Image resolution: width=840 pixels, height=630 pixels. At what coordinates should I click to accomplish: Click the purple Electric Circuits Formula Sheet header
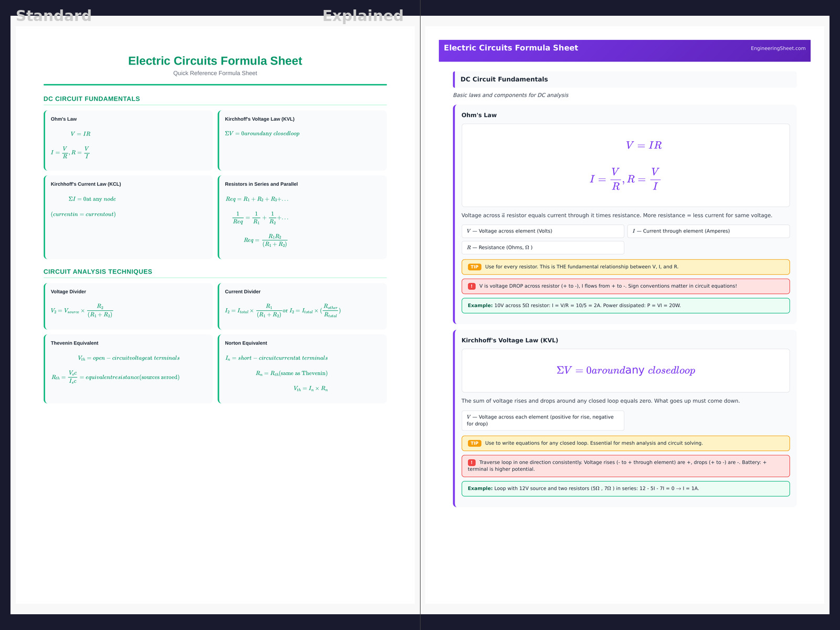point(511,48)
